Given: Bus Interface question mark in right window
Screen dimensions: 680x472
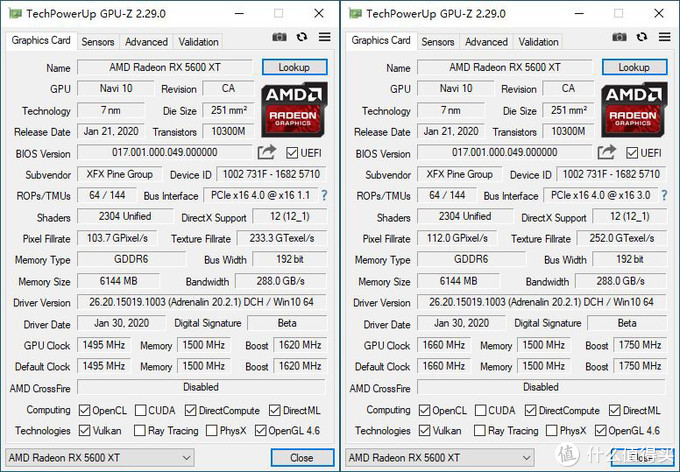Looking at the screenshot, I should click(x=664, y=196).
